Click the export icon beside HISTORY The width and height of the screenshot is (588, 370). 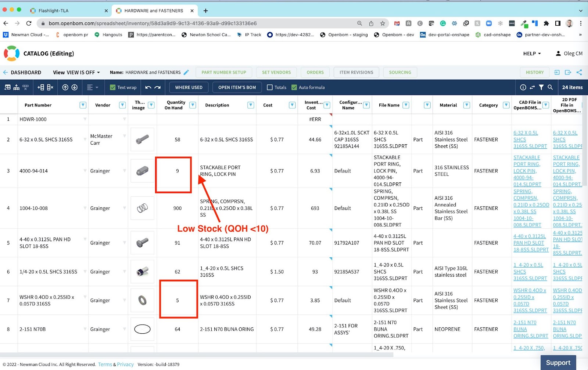tap(568, 72)
